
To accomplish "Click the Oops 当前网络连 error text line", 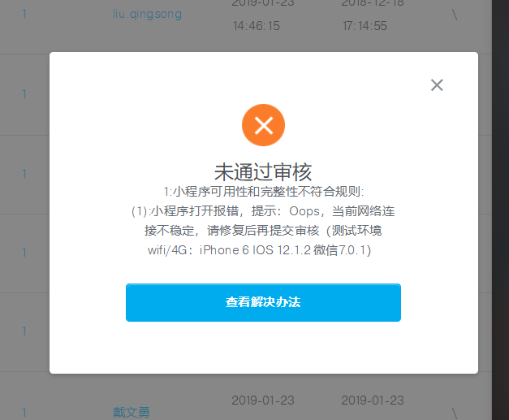I will coord(263,211).
